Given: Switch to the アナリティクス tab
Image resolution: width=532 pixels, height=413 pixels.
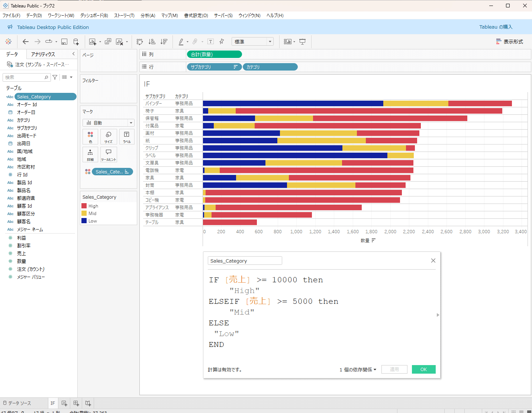Looking at the screenshot, I should [x=43, y=54].
